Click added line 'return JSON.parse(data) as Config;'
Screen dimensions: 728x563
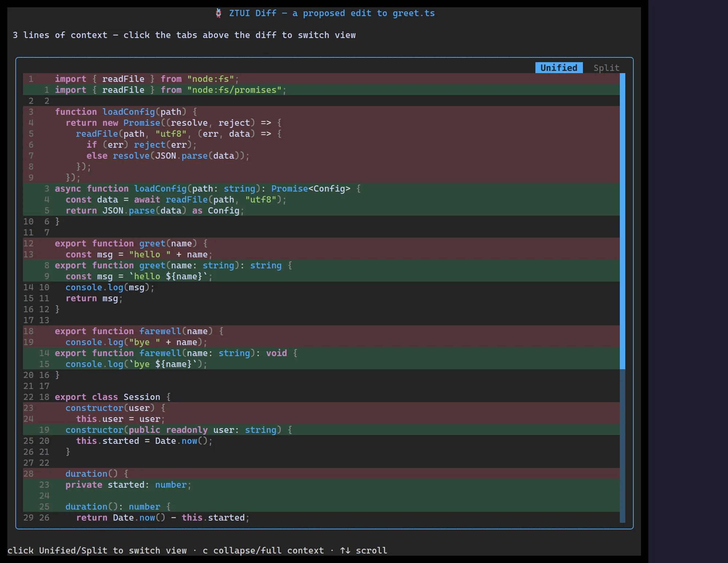pos(321,210)
